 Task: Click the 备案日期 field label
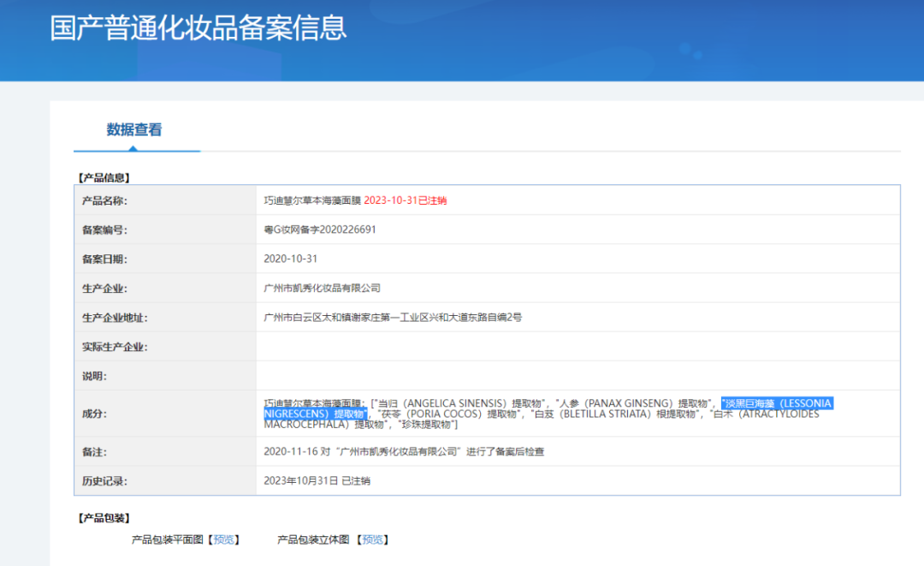[x=104, y=259]
